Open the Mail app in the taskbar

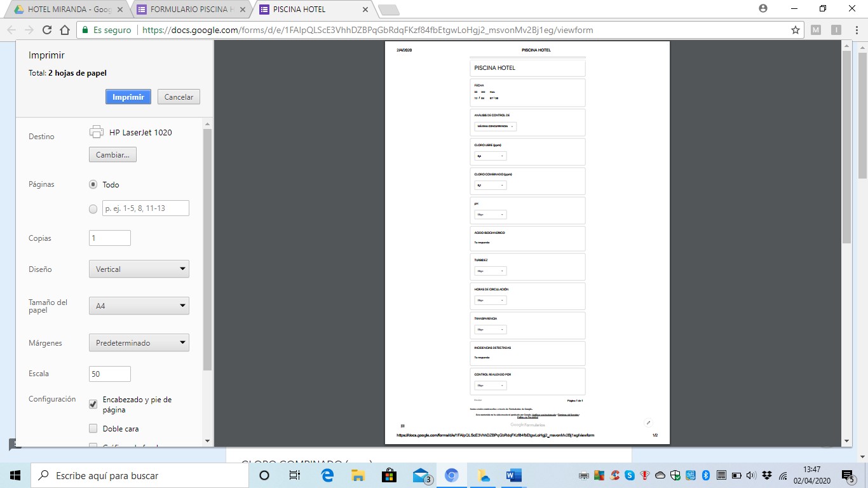(x=420, y=475)
